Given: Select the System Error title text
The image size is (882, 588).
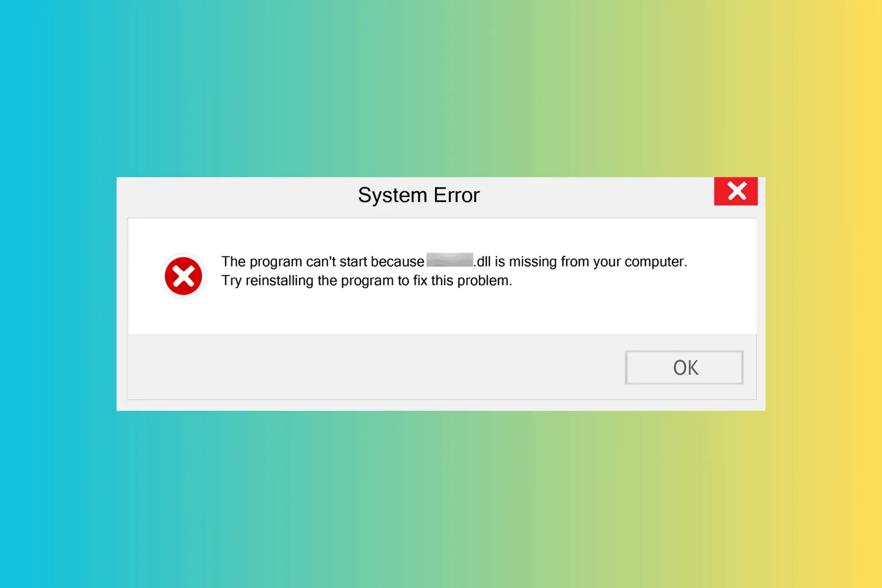Looking at the screenshot, I should coord(419,195).
